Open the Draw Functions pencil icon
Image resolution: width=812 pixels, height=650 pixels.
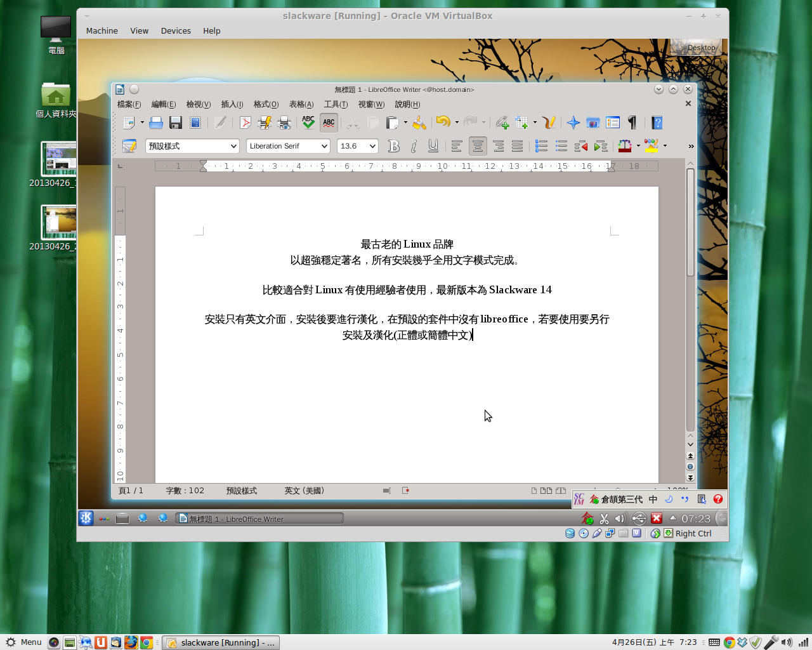(x=549, y=123)
